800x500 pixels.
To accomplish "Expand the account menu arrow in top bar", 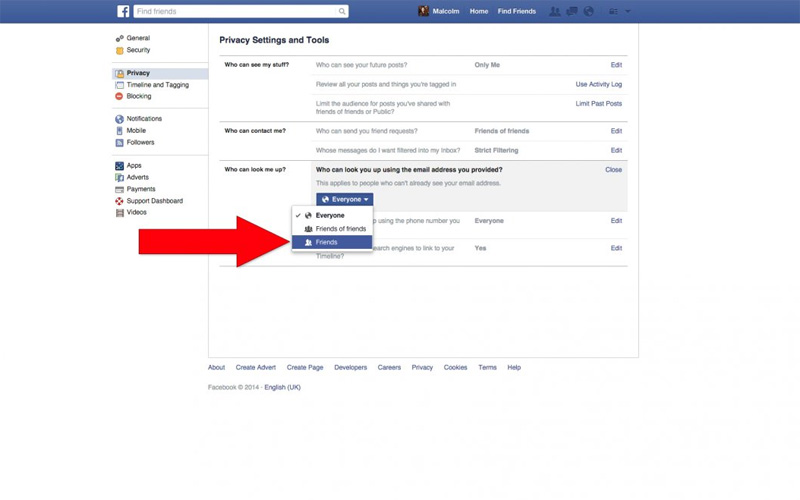I will [628, 12].
